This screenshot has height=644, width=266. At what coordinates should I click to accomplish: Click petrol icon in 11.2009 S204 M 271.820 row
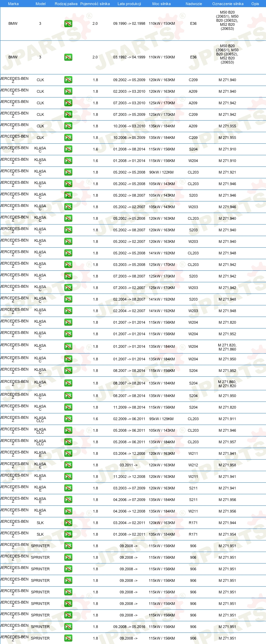tap(68, 407)
